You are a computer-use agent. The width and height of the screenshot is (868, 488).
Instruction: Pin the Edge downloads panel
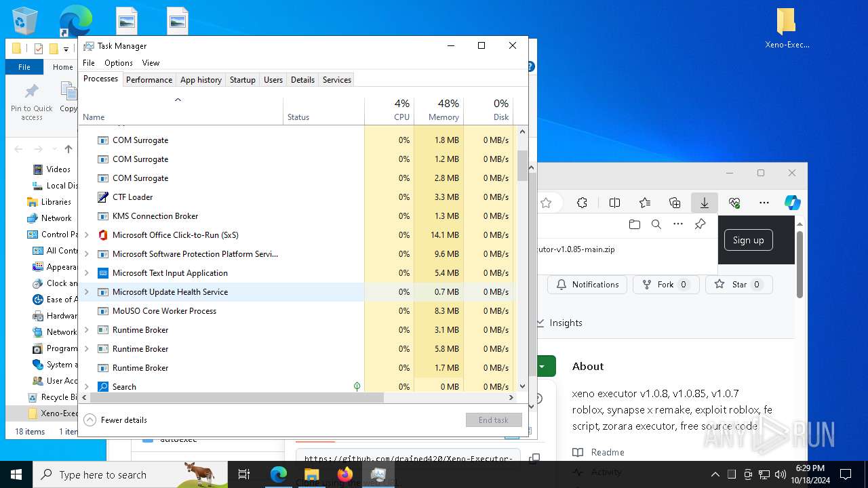[700, 224]
